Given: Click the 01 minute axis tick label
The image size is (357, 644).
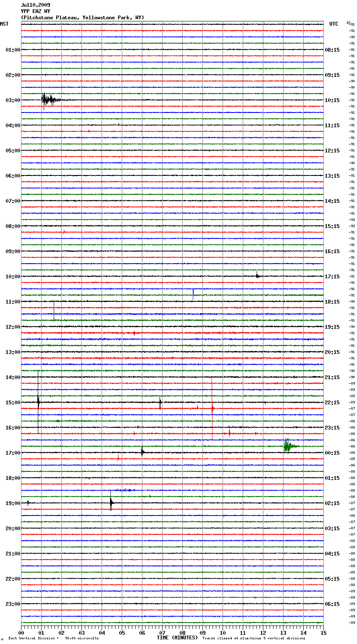Looking at the screenshot, I should click(41, 633).
